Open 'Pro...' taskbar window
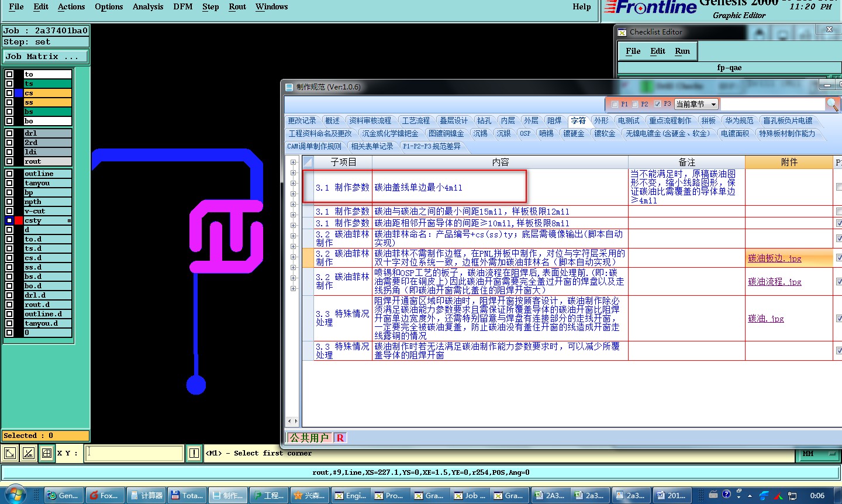The height and width of the screenshot is (504, 842). point(391,495)
